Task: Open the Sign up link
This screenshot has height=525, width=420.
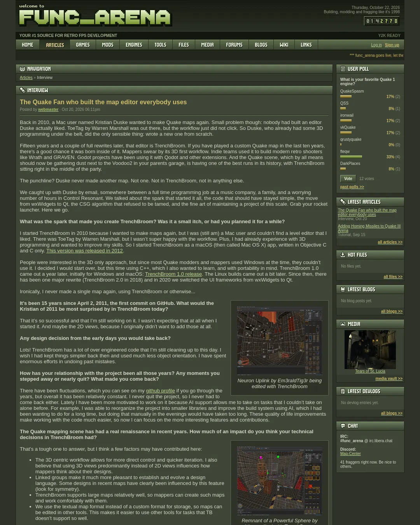Action: point(392,45)
